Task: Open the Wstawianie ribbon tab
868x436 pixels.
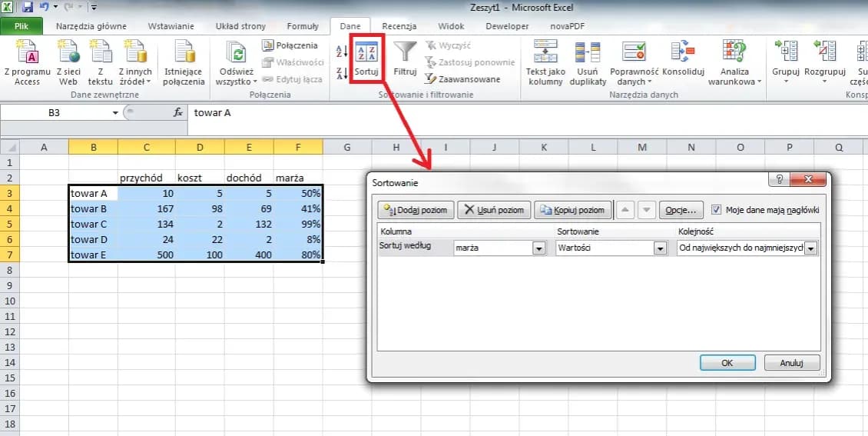Action: [171, 26]
